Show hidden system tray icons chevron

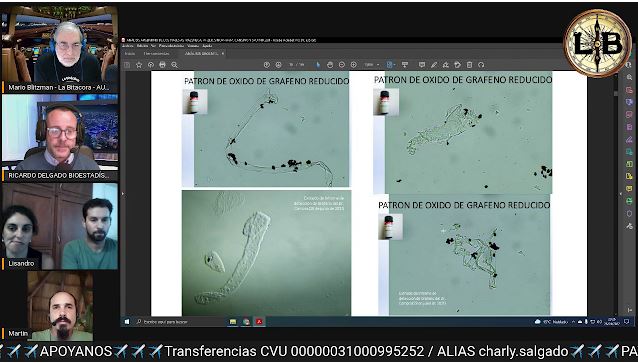pos(574,322)
